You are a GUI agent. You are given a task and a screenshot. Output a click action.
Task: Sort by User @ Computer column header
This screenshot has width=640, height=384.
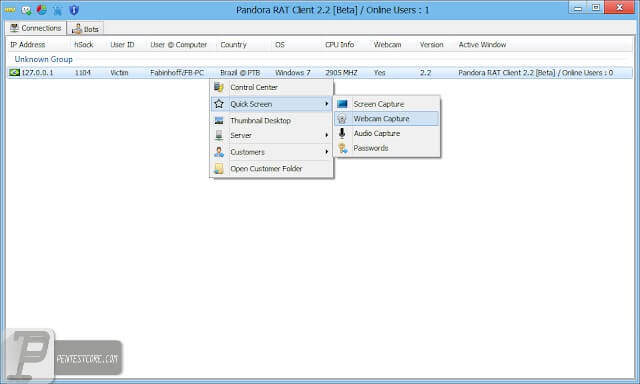[178, 45]
